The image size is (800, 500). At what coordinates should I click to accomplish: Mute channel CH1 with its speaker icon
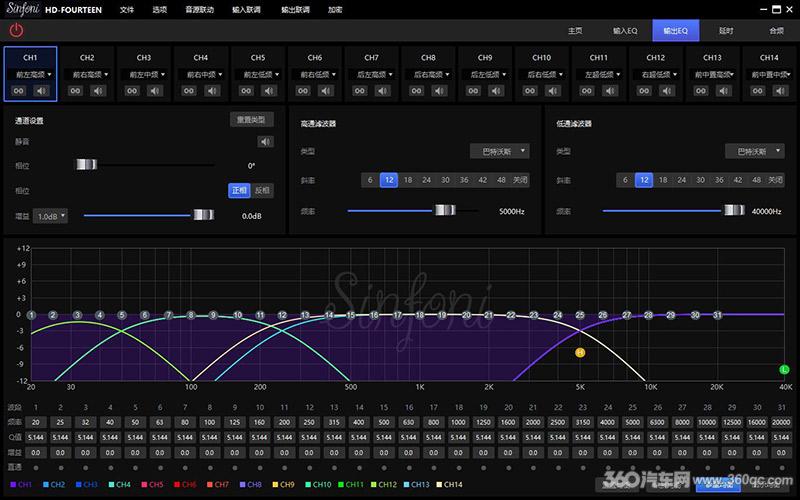pos(41,91)
